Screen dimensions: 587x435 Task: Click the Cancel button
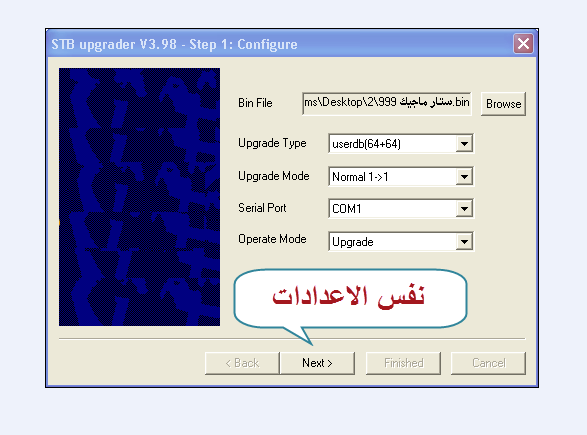tap(489, 363)
